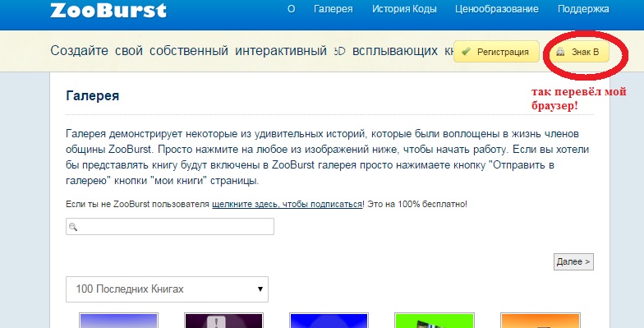The image size is (644, 328).
Task: Click the magnifier icon in search box
Action: pos(73,227)
